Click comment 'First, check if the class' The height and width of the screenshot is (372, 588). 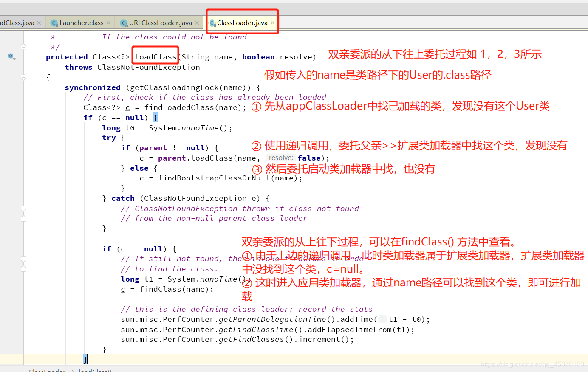point(205,97)
